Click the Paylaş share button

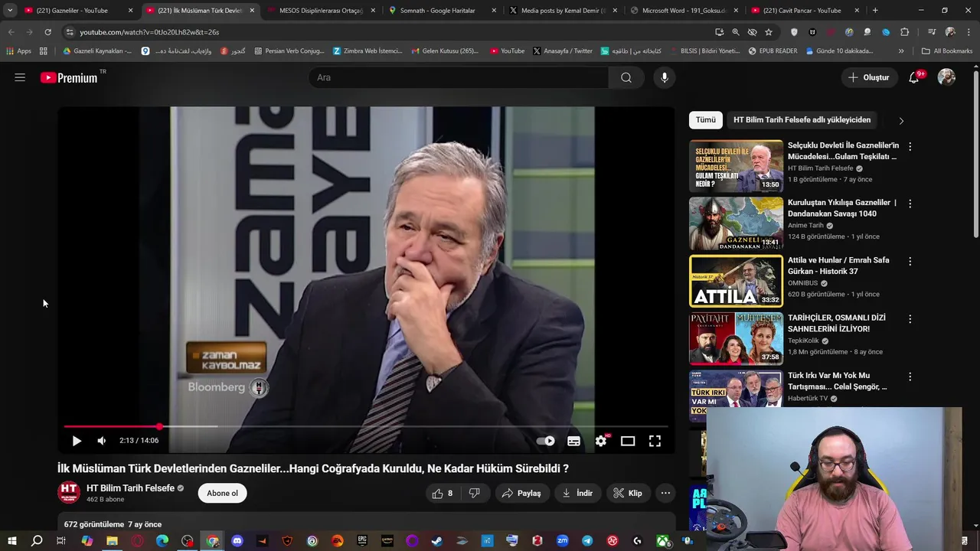click(x=521, y=494)
